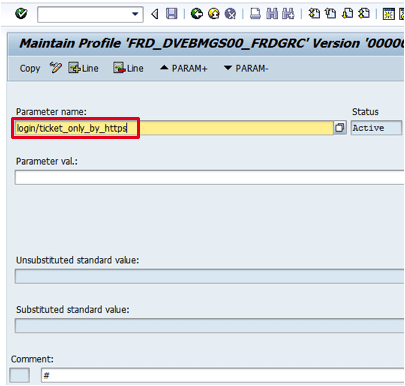405x386 pixels.
Task: Click the Parameter val. input field
Action: click(210, 177)
